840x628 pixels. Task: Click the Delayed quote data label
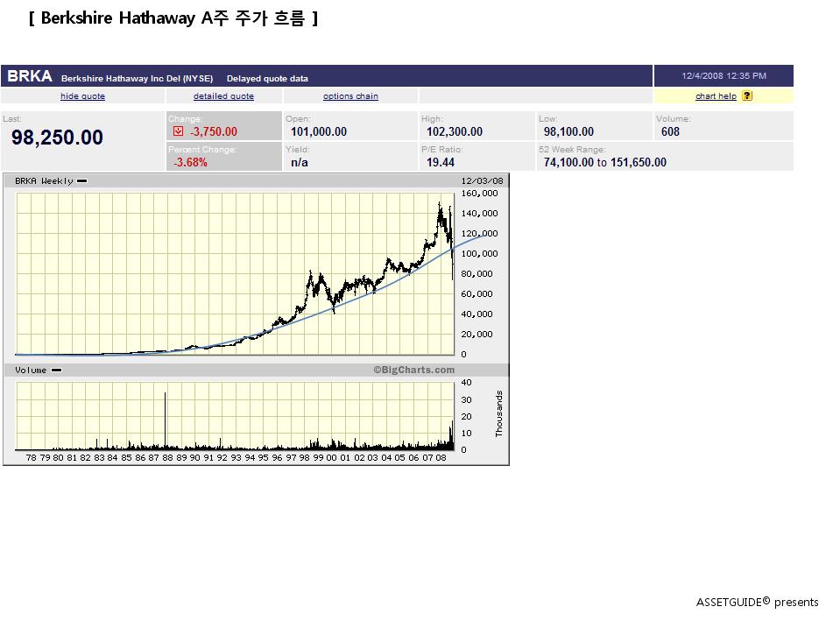click(267, 78)
